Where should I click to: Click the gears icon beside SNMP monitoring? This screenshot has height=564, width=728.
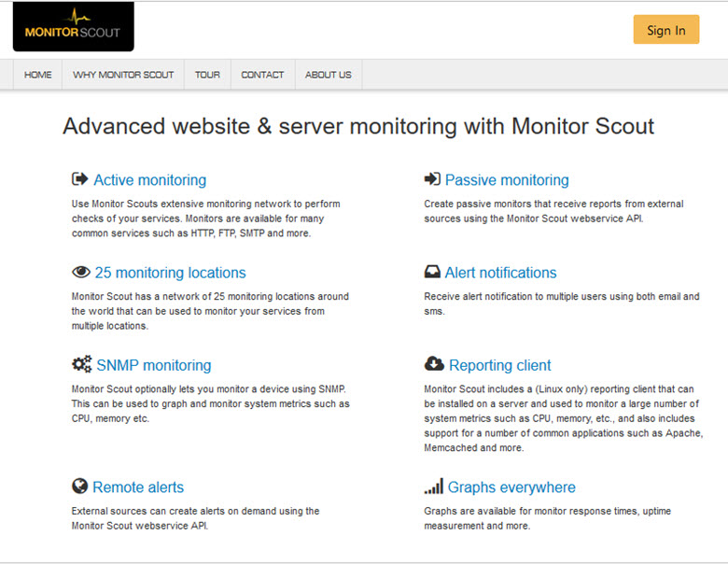pyautogui.click(x=82, y=364)
